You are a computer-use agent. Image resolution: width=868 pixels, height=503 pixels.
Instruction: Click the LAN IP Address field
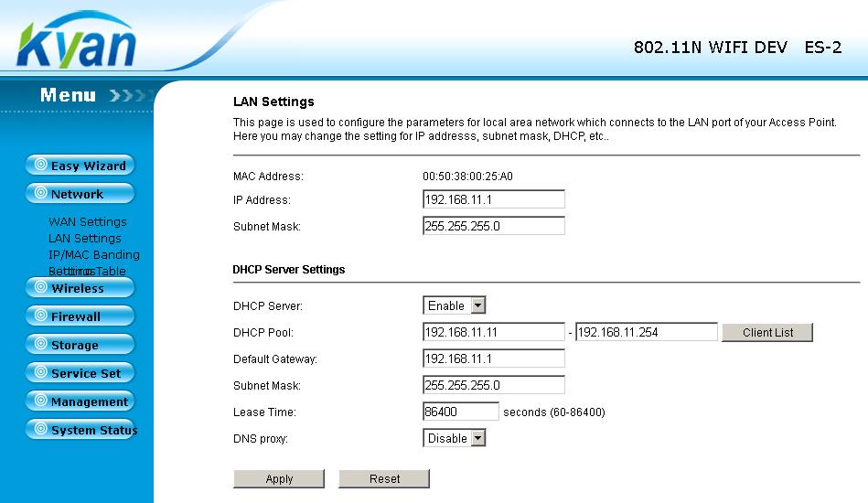(493, 199)
